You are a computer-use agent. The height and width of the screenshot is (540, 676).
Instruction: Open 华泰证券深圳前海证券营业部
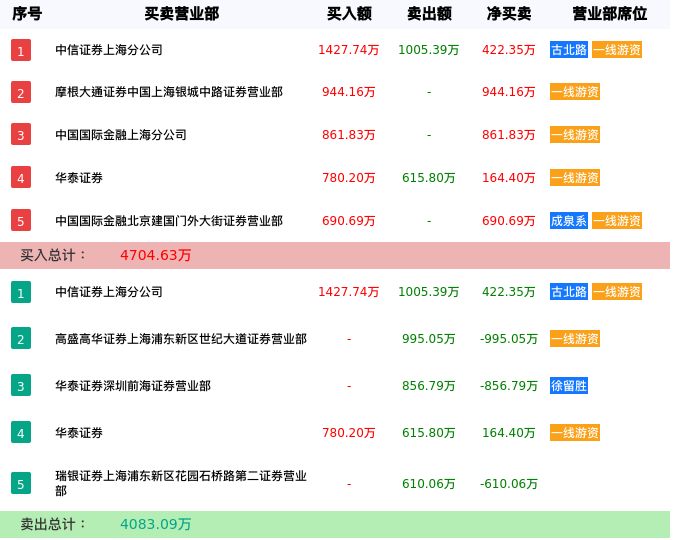click(x=133, y=386)
